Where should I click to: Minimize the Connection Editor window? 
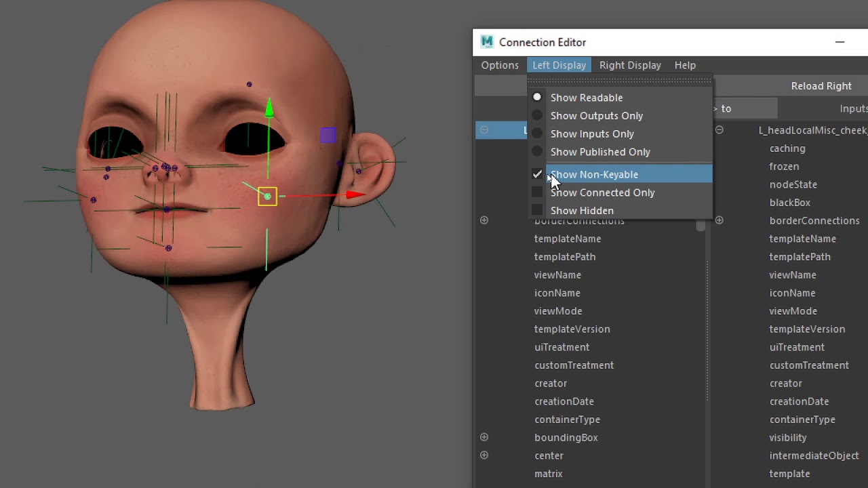(840, 42)
